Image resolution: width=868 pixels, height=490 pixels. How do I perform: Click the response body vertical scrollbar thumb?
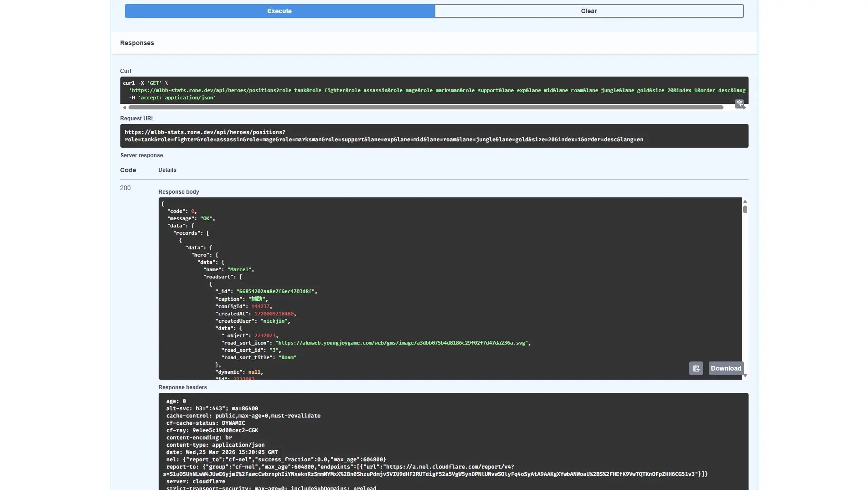click(x=745, y=209)
